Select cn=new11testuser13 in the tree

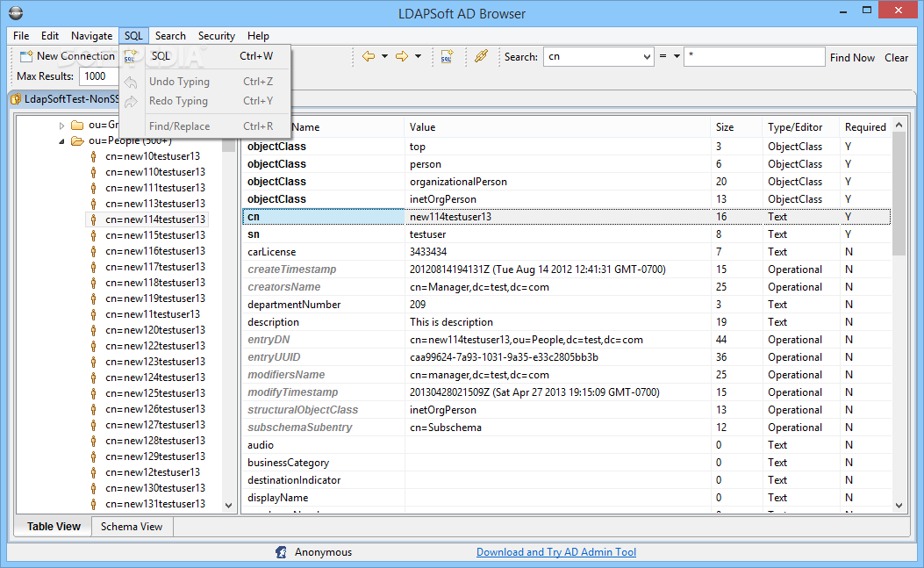coord(153,314)
